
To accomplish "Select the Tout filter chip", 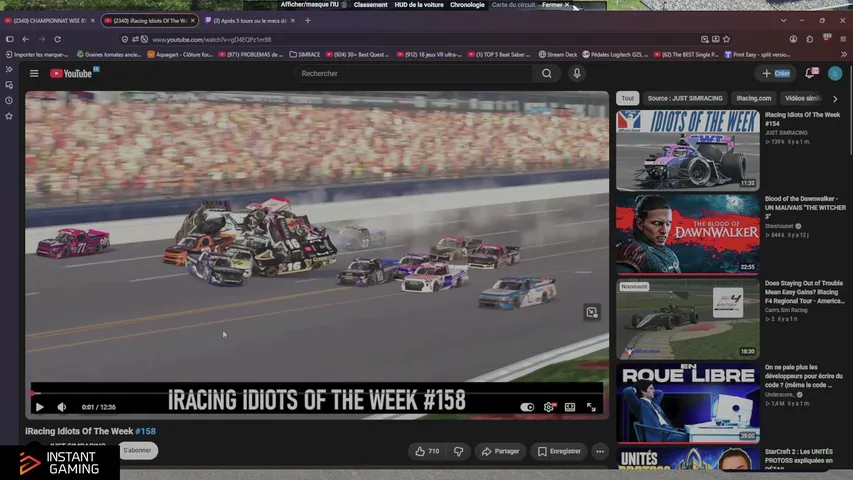I will [628, 99].
